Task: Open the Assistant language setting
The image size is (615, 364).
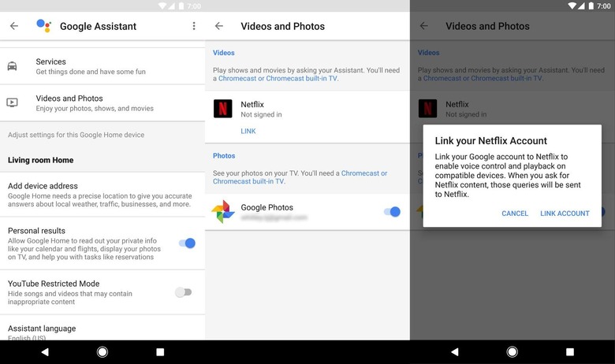Action: [102, 329]
